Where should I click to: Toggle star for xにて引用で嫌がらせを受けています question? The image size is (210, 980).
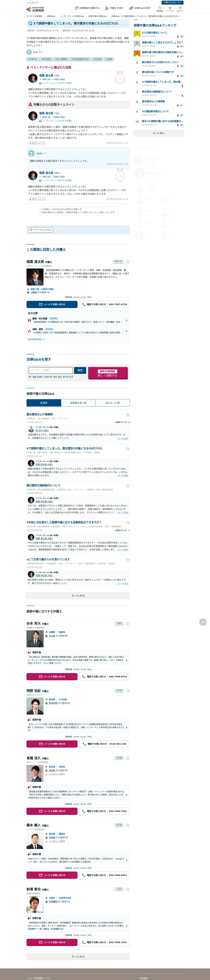point(128,560)
